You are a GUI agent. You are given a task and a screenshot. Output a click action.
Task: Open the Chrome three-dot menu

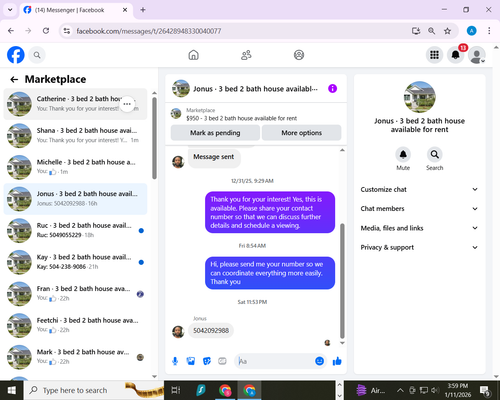pos(489,31)
